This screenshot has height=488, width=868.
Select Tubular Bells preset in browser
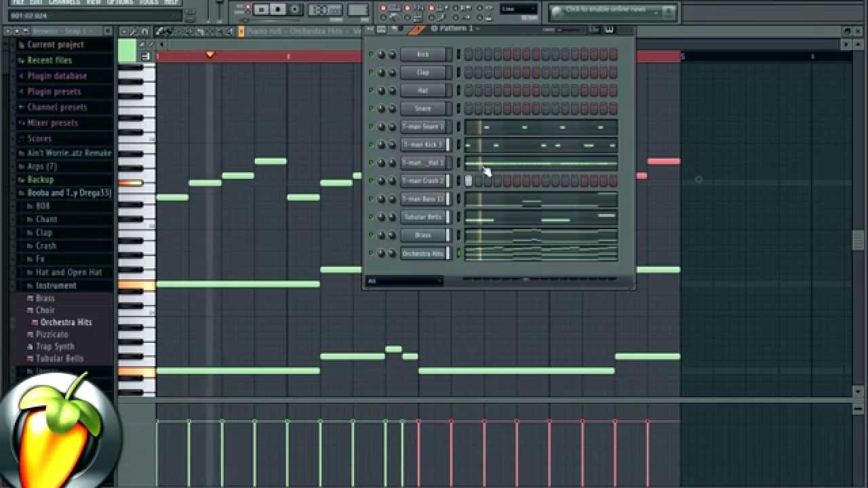[60, 359]
